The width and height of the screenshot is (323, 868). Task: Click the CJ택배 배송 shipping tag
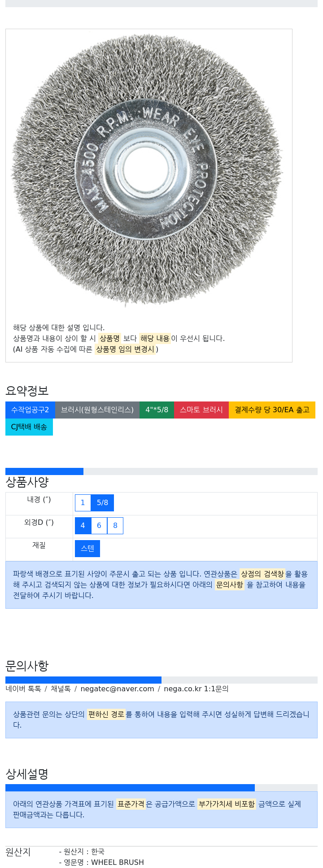pos(29,427)
